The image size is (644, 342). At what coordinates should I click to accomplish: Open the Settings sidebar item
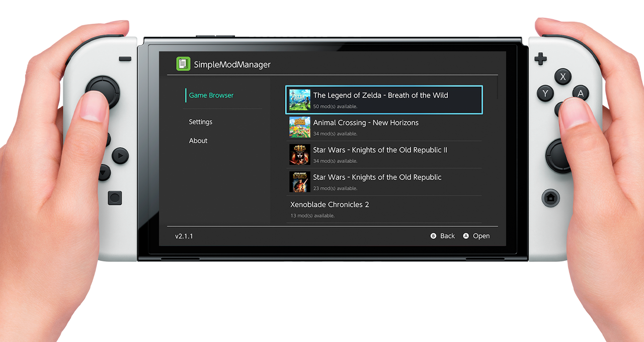coord(201,122)
